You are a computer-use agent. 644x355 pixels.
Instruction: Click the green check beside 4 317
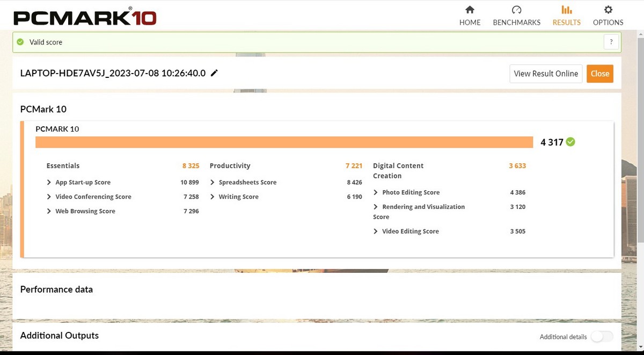570,142
